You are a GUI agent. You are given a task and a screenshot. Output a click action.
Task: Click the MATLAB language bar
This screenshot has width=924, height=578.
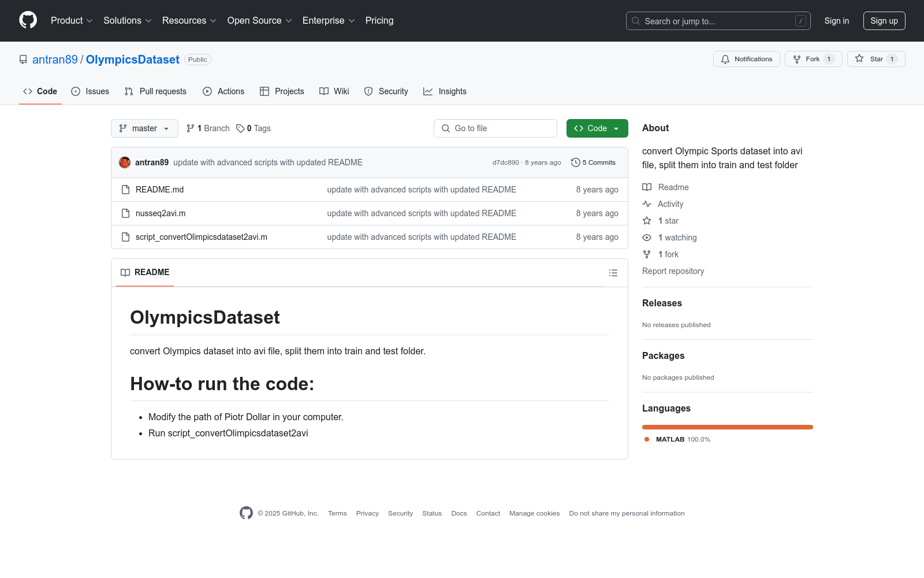point(728,427)
